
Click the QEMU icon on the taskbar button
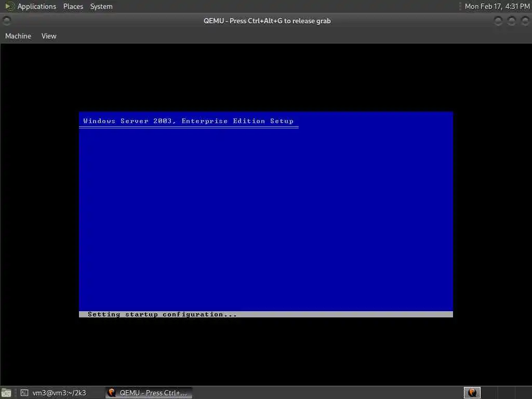coord(111,393)
